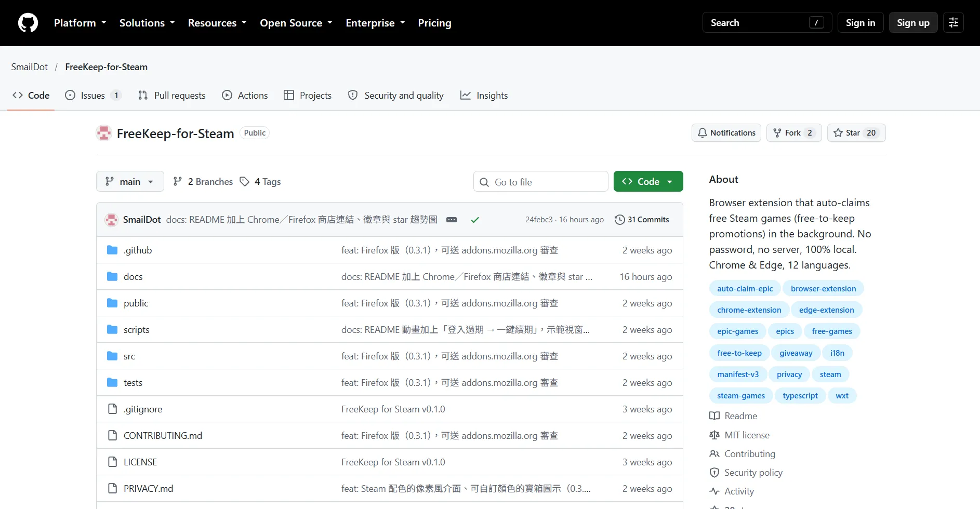Expand the Resources menu
The width and height of the screenshot is (980, 509).
coord(217,23)
